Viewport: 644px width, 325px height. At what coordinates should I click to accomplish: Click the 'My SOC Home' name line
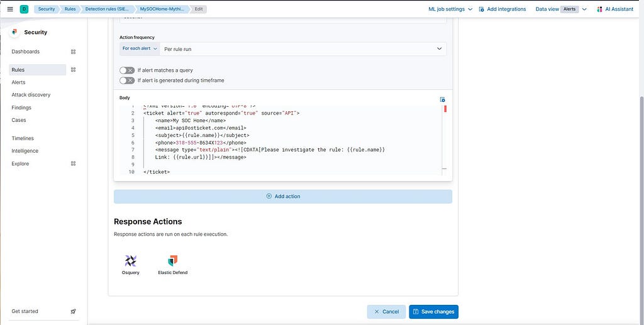click(x=191, y=121)
